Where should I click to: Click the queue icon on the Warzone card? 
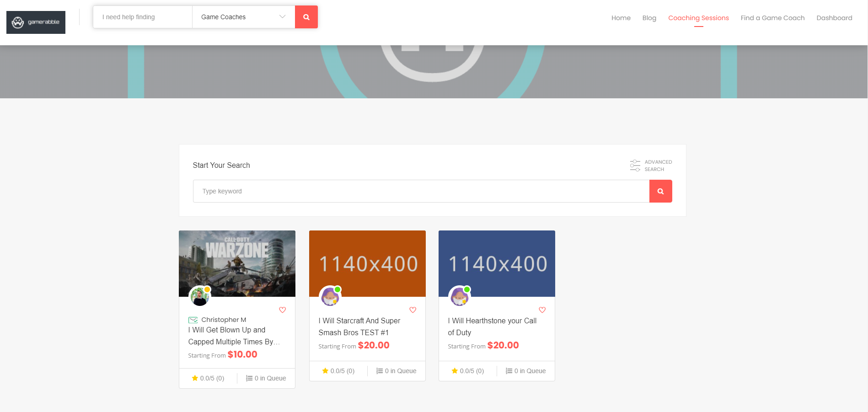(x=249, y=378)
